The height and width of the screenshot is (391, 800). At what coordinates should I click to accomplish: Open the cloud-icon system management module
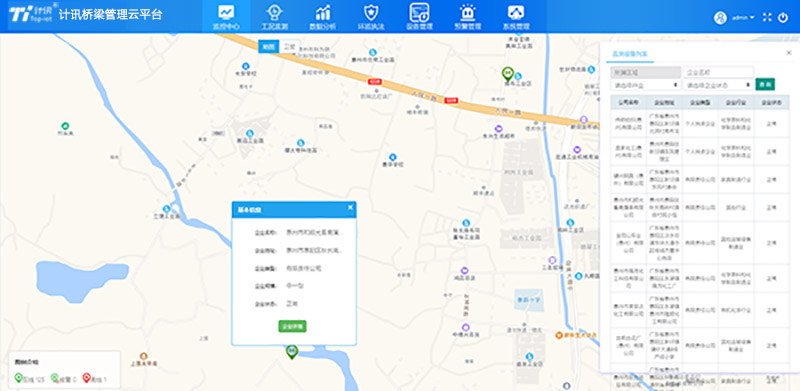(x=516, y=17)
